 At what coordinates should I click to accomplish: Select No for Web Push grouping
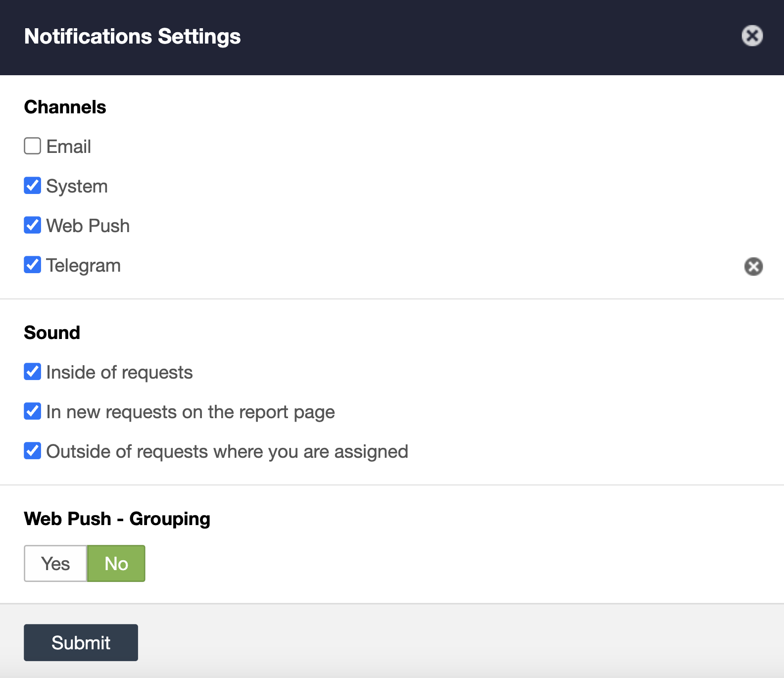(116, 564)
